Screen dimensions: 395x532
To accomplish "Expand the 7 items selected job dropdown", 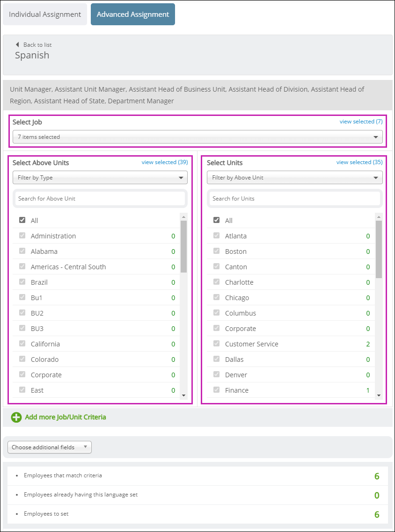I will [197, 137].
